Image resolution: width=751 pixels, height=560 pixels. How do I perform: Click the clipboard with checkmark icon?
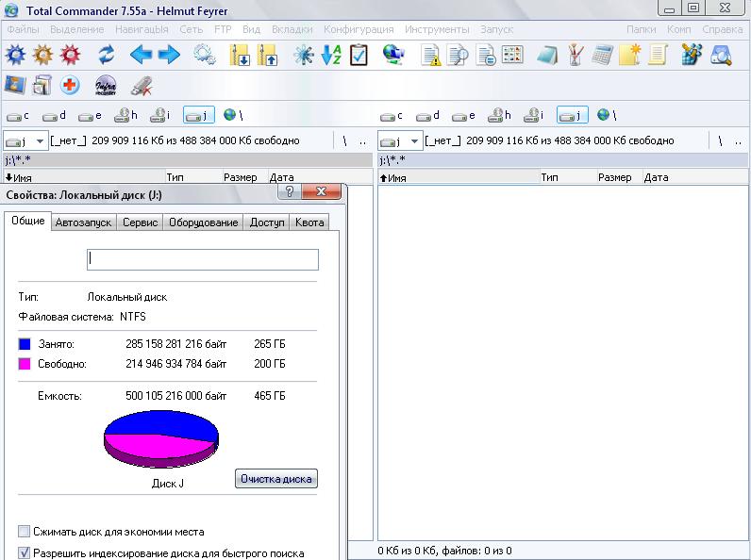pos(359,55)
